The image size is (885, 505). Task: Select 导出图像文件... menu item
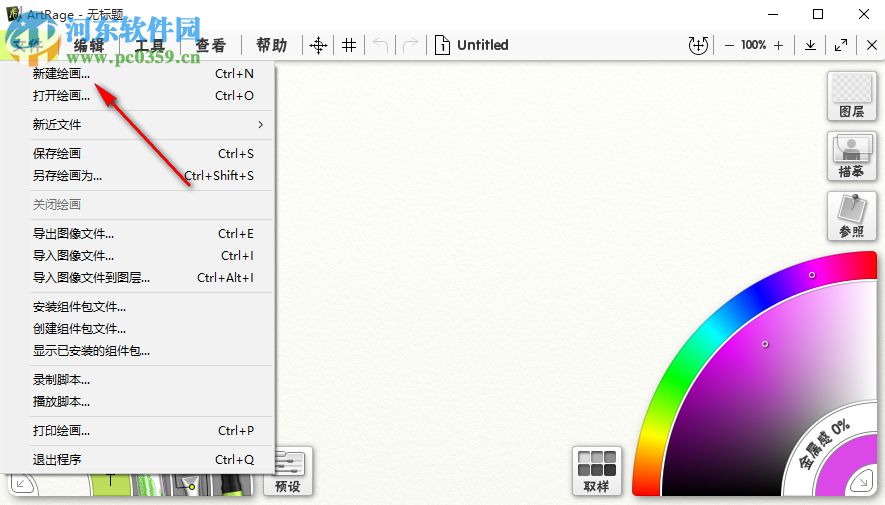[x=138, y=234]
